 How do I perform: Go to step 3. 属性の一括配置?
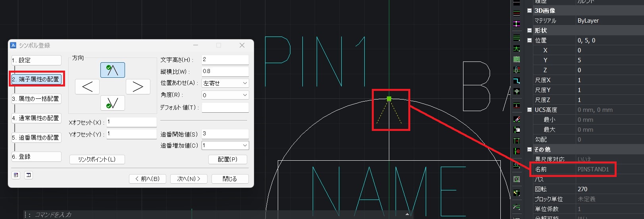coord(36,99)
